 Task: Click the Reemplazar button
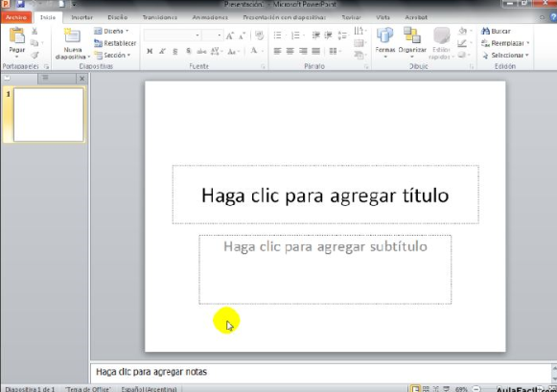pos(505,43)
